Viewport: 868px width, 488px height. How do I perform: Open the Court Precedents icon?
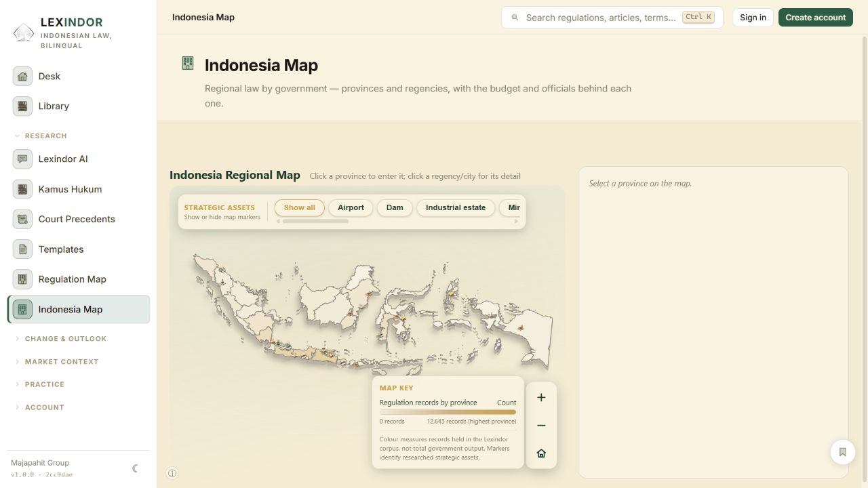click(x=22, y=219)
